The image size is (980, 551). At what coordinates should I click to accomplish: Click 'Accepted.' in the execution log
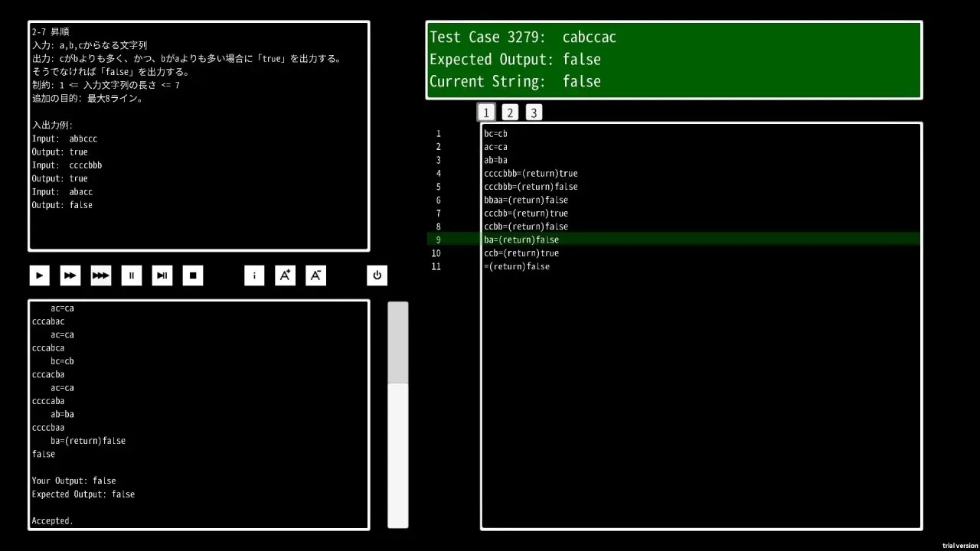tap(53, 521)
